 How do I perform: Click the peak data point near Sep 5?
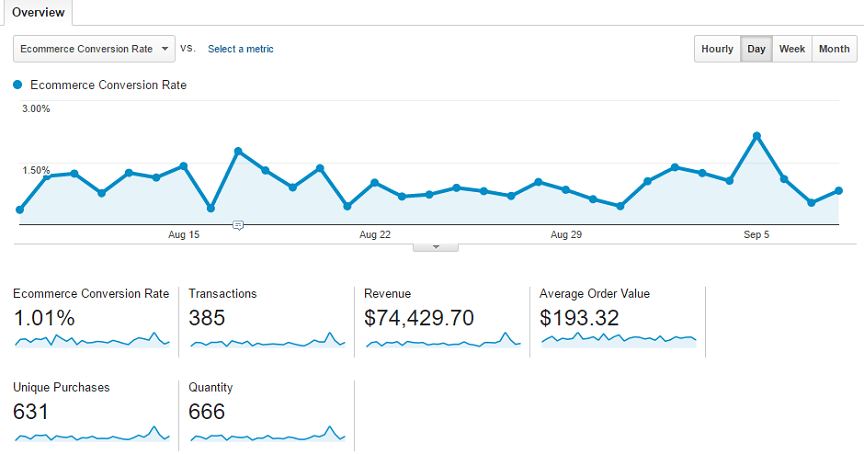click(x=757, y=136)
